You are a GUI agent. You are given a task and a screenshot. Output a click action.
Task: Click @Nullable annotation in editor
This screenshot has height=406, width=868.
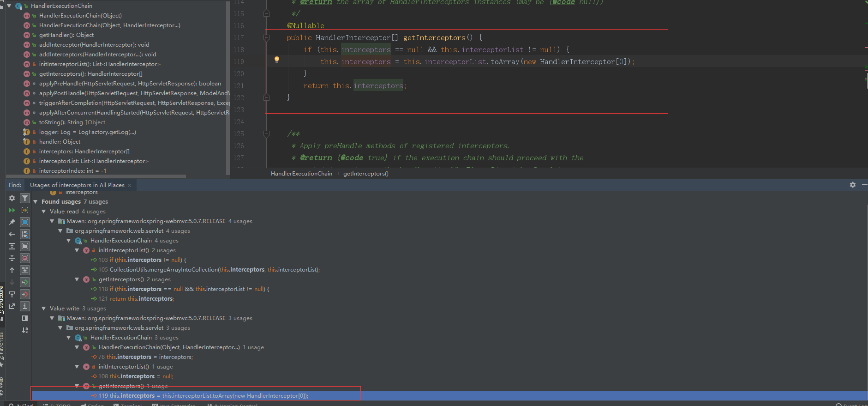coord(305,26)
